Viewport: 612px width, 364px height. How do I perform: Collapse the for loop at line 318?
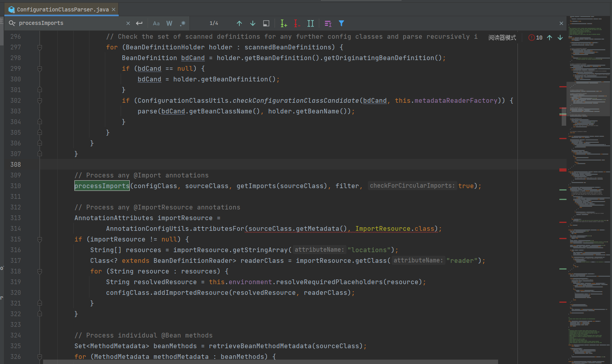coord(40,272)
